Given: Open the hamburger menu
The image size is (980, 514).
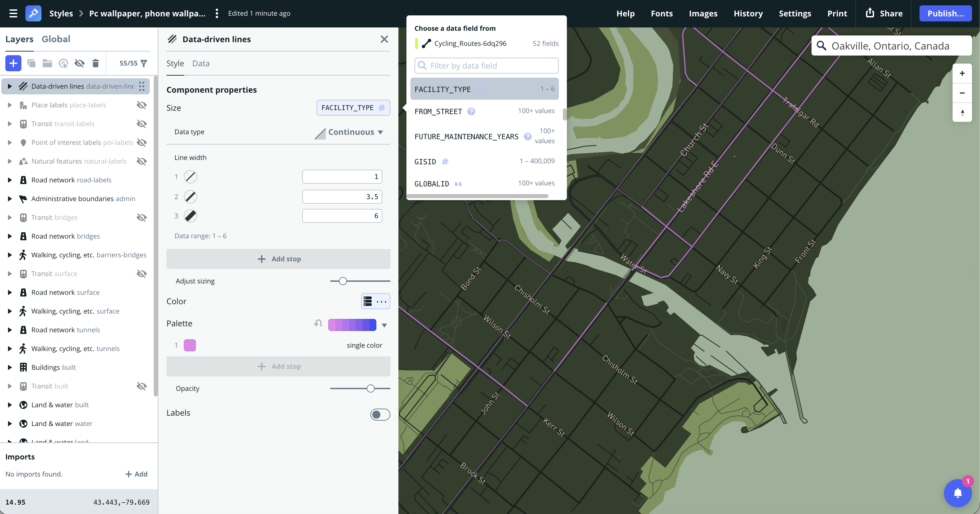Looking at the screenshot, I should [13, 13].
